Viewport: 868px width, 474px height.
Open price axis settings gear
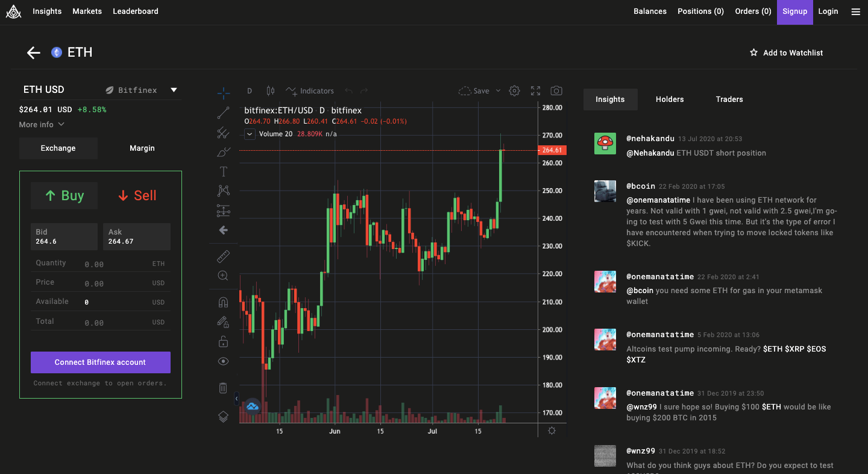(x=552, y=431)
